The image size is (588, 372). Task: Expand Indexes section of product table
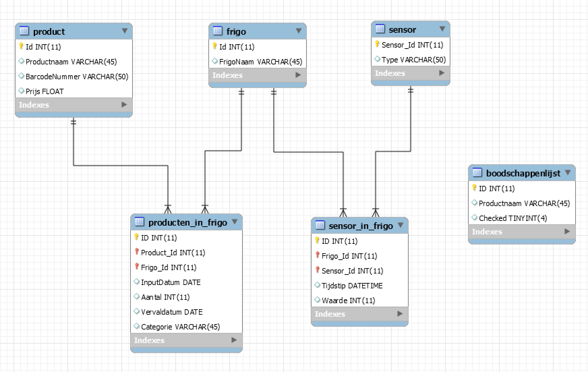point(124,105)
